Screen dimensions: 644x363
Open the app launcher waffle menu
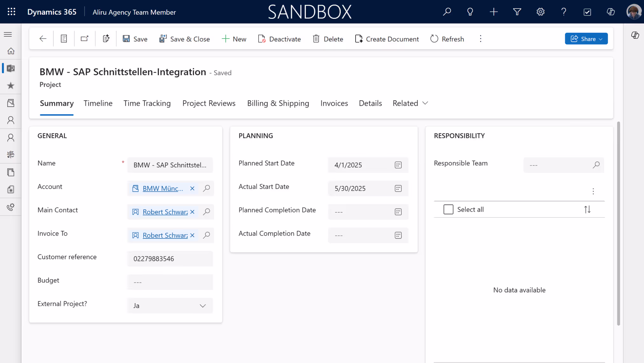click(11, 12)
